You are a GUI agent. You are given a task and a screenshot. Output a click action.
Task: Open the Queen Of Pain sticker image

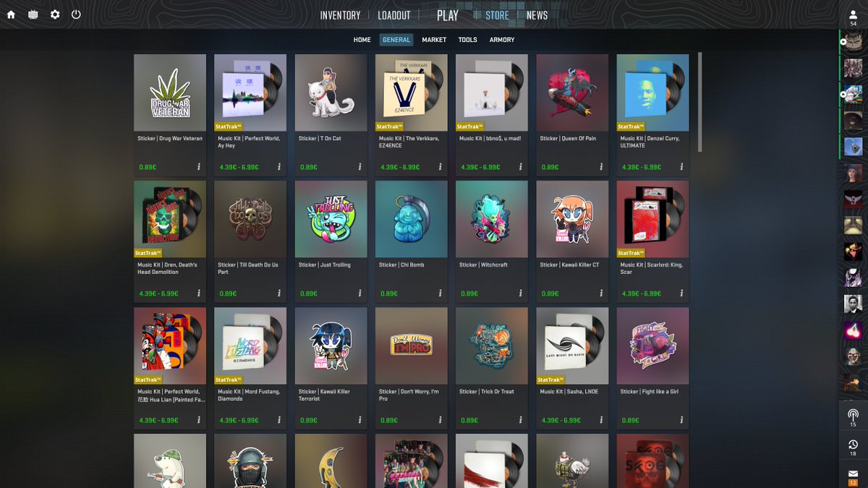coord(572,93)
